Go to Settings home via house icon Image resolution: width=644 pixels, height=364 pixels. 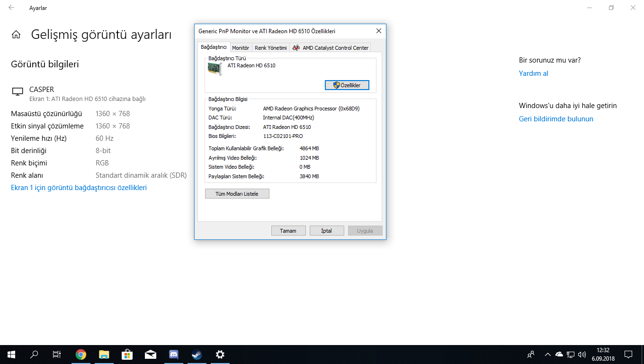[x=16, y=35]
